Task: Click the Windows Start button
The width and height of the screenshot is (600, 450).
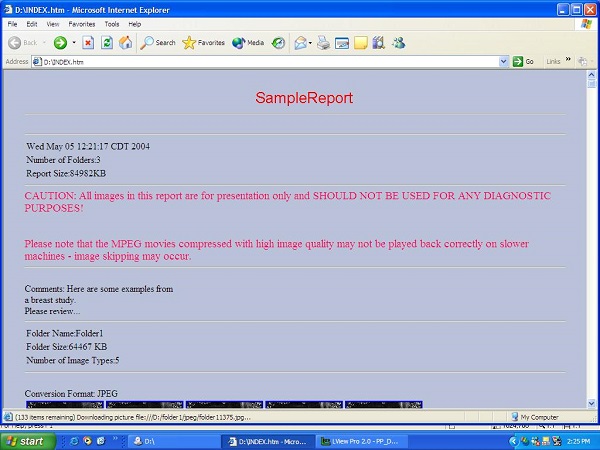Action: pos(26,440)
